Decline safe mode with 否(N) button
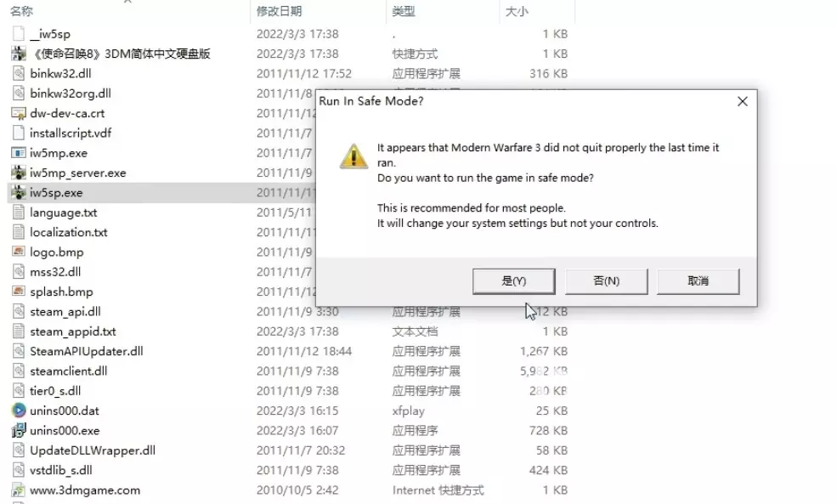The height and width of the screenshot is (504, 837). [607, 281]
